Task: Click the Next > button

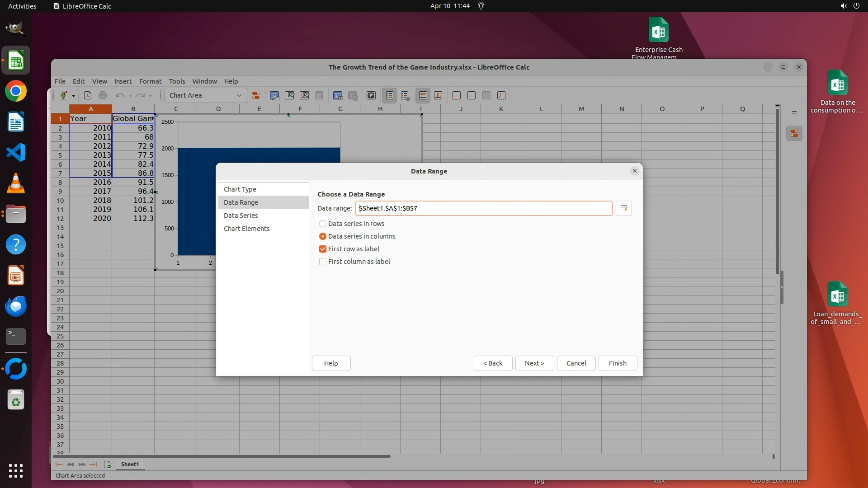Action: pyautogui.click(x=534, y=363)
